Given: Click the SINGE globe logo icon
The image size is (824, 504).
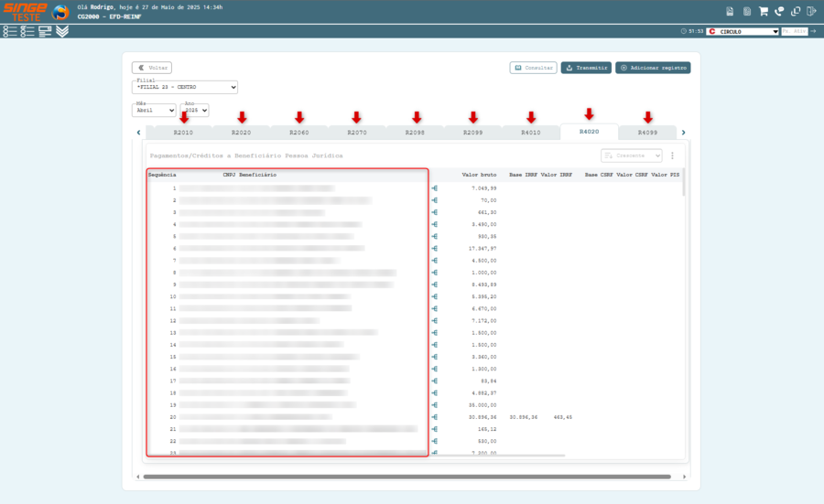Looking at the screenshot, I should coord(61,13).
